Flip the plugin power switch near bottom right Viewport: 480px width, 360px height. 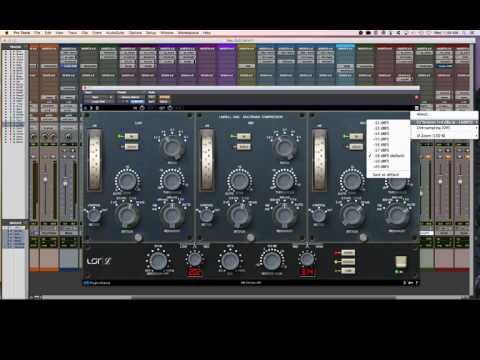click(401, 262)
